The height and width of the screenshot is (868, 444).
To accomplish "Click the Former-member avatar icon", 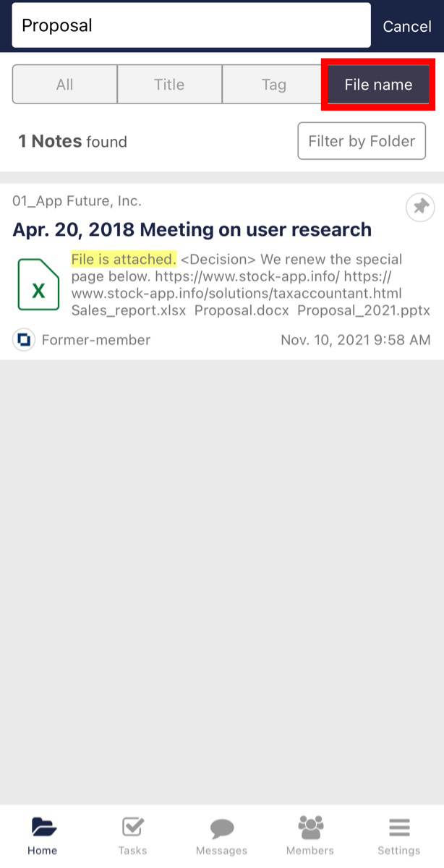I will click(x=23, y=339).
